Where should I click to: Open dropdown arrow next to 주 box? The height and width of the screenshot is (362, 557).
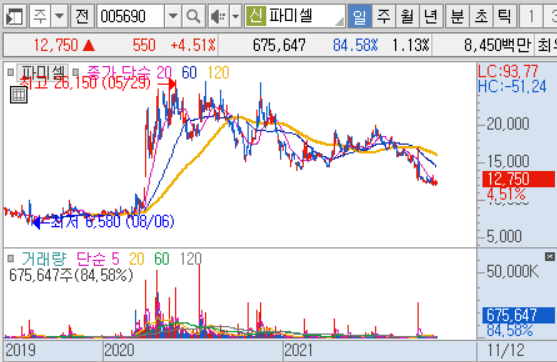[x=59, y=16]
